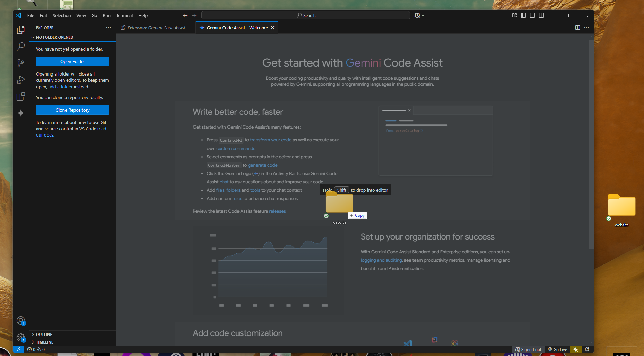Click the Clone Repository button
This screenshot has width=644, height=356.
point(72,110)
